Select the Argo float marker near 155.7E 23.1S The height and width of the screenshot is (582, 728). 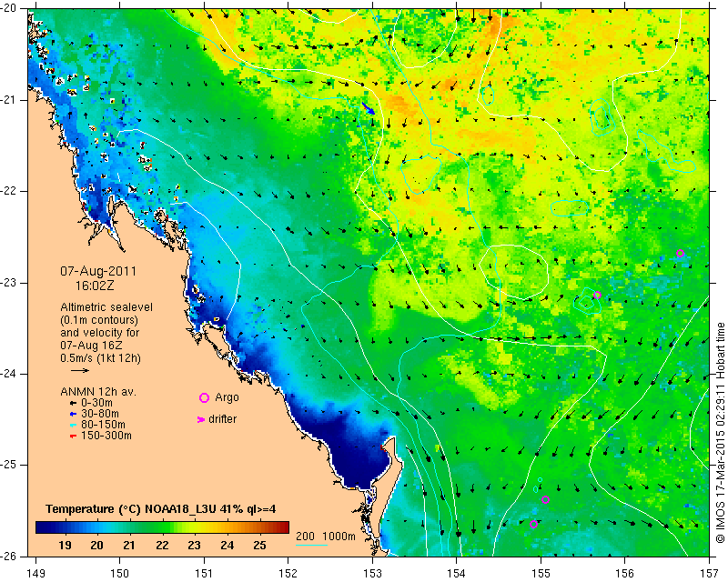(x=598, y=296)
